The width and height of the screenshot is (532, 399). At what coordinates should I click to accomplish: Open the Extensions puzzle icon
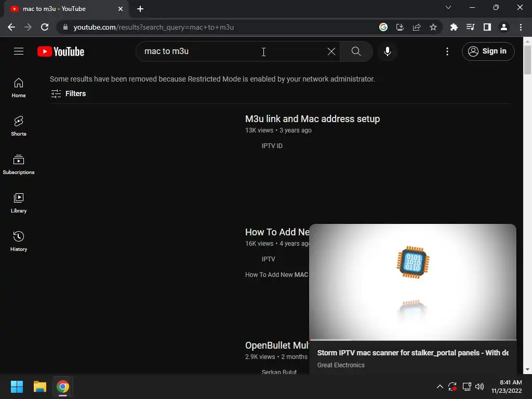coord(454,27)
